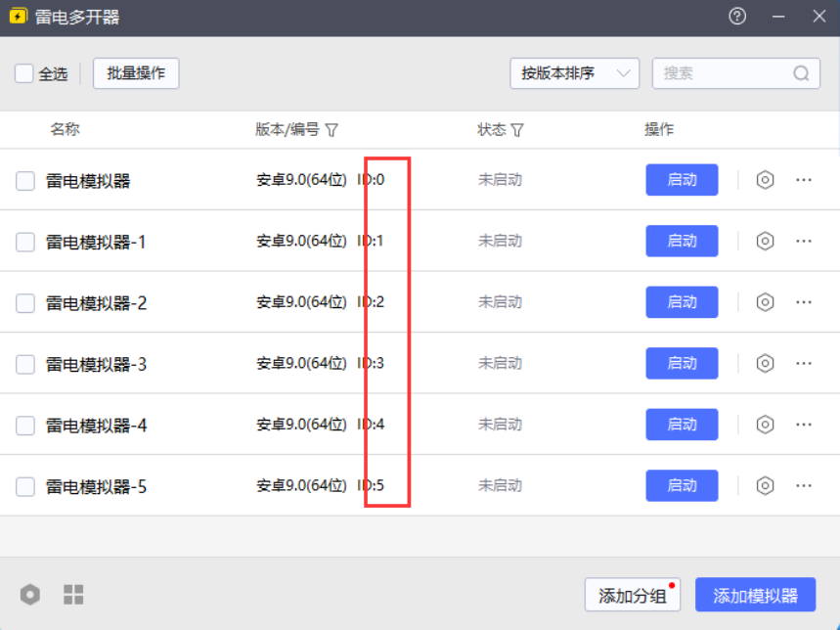Tick checkbox for 雷电模拟器-1
The width and height of the screenshot is (840, 630).
click(x=25, y=243)
